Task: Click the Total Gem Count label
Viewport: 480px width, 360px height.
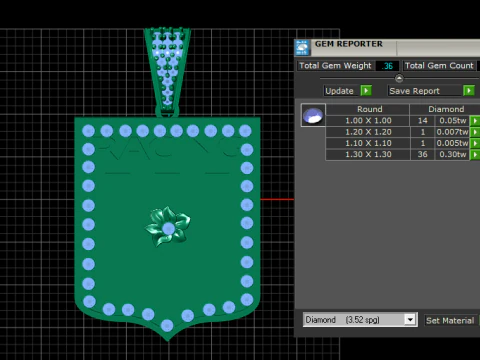Action: pyautogui.click(x=439, y=66)
